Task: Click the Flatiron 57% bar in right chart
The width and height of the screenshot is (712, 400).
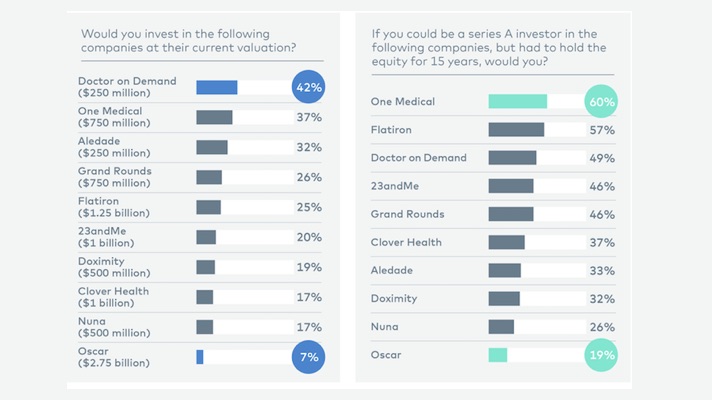Action: [516, 129]
